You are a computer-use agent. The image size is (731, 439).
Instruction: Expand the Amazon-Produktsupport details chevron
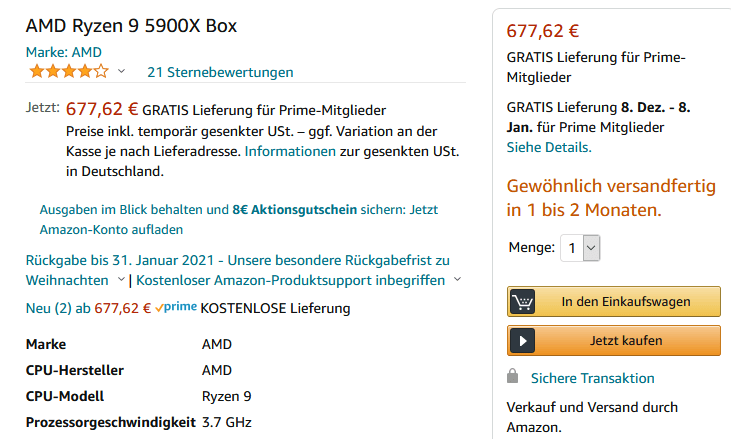point(457,279)
